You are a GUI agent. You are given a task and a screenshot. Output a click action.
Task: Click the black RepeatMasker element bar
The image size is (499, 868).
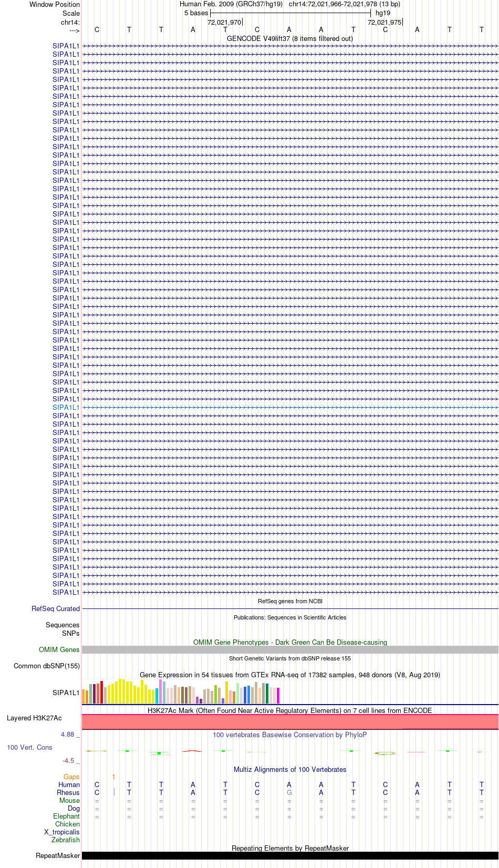point(290,855)
